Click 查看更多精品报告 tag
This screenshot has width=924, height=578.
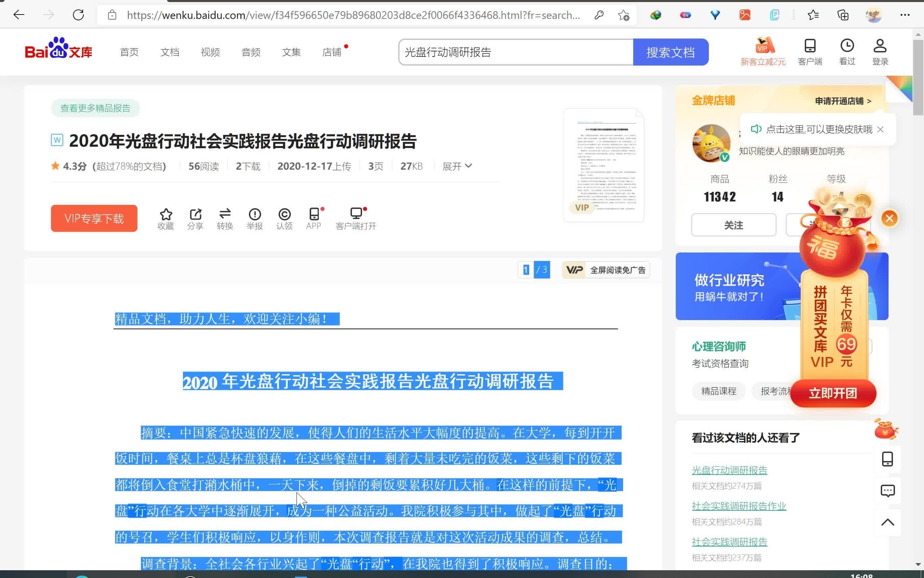[96, 108]
